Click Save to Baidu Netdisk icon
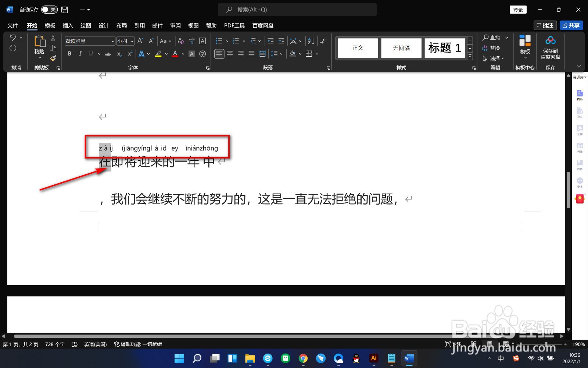The image size is (588, 368). click(x=550, y=47)
